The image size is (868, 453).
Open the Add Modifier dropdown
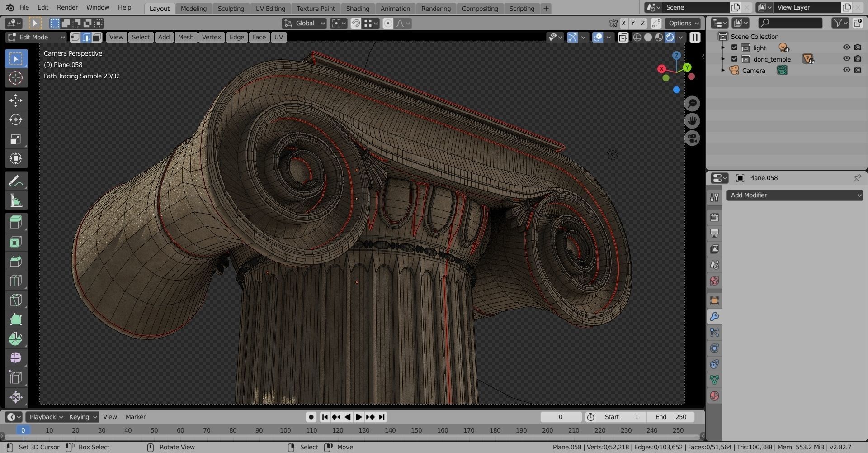tap(795, 195)
